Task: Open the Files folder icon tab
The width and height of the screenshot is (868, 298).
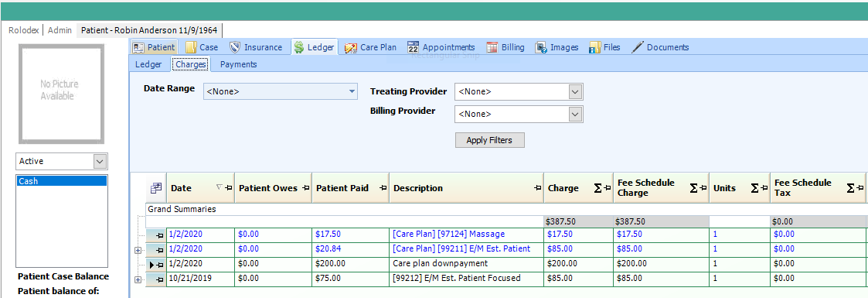Action: pyautogui.click(x=595, y=48)
